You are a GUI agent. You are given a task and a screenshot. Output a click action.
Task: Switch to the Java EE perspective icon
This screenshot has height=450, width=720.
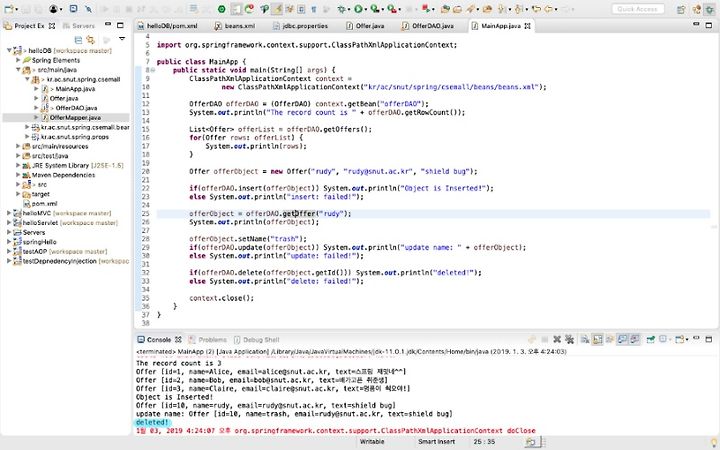[x=697, y=9]
